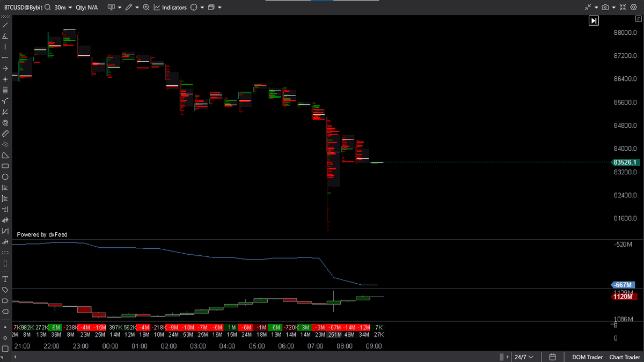
Task: Switch to DOM Trader tab
Action: tap(587, 357)
